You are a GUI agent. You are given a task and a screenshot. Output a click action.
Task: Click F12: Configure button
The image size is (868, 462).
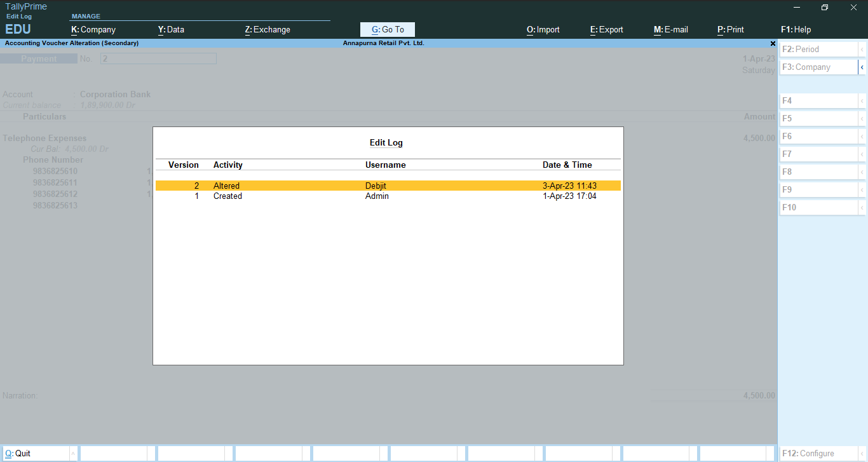tap(818, 453)
